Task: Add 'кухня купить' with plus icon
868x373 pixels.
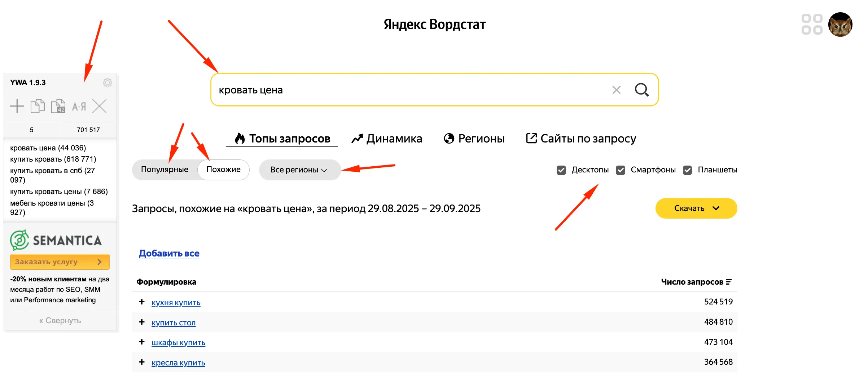Action: tap(142, 302)
